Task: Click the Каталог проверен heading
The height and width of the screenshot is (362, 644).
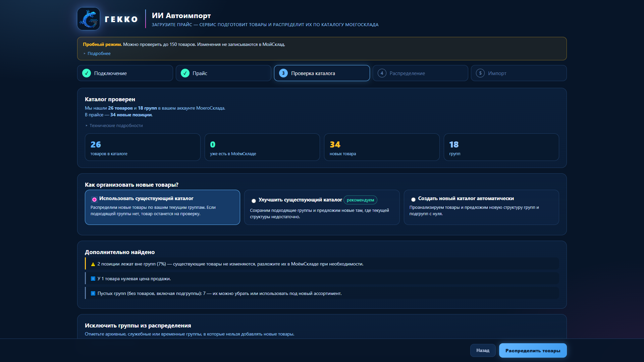Action: click(x=110, y=99)
